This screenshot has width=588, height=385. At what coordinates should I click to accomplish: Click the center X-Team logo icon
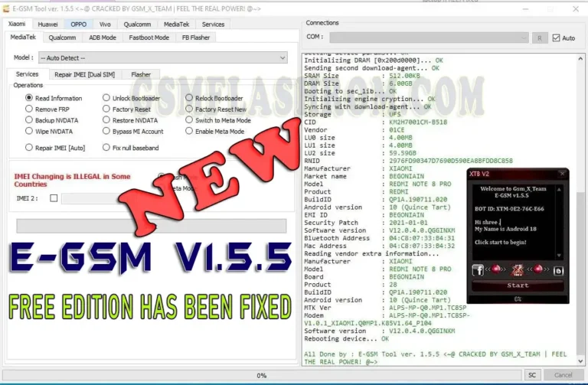tap(517, 269)
